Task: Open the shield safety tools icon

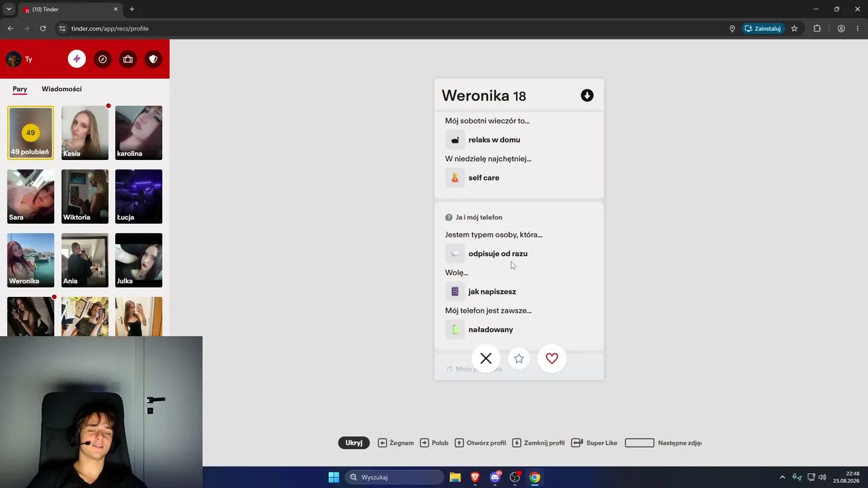Action: [x=153, y=59]
